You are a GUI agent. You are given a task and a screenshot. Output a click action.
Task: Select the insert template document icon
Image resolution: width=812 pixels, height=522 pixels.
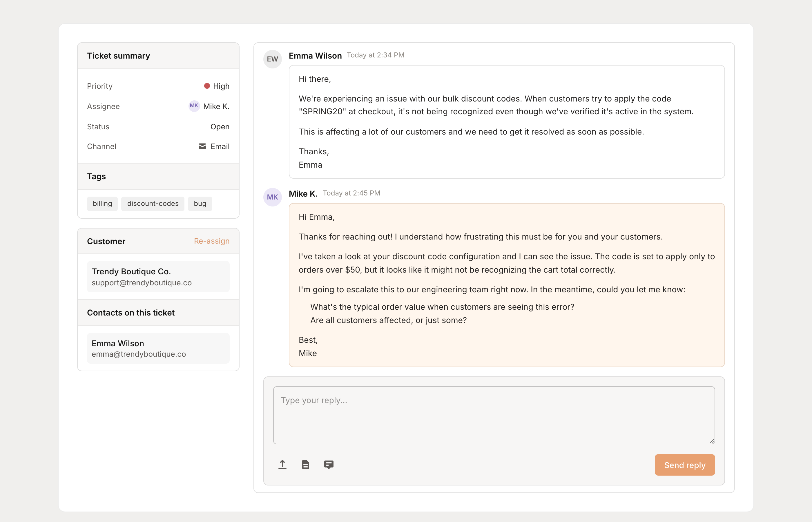pyautogui.click(x=305, y=465)
